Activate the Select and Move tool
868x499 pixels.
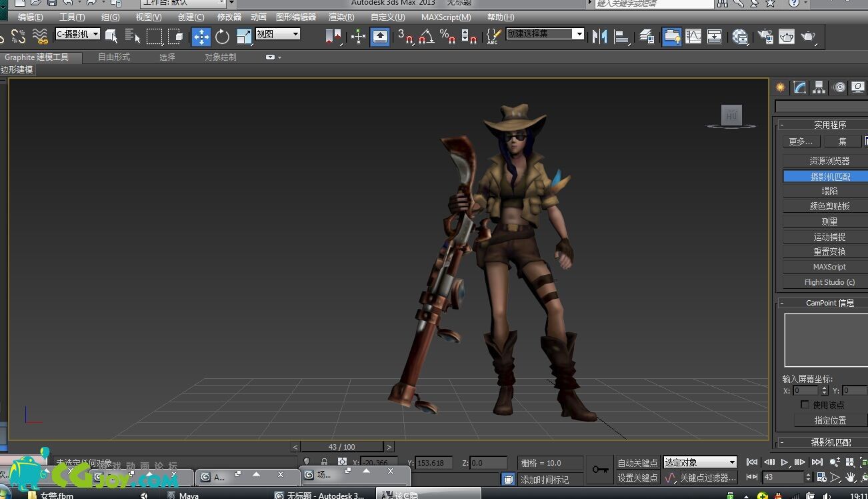[x=201, y=36]
